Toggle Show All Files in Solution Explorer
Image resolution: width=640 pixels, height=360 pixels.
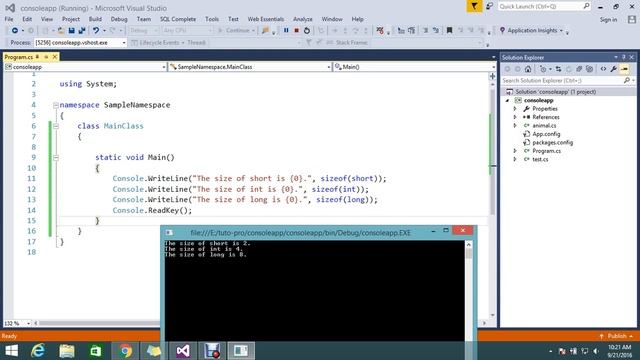click(x=589, y=69)
